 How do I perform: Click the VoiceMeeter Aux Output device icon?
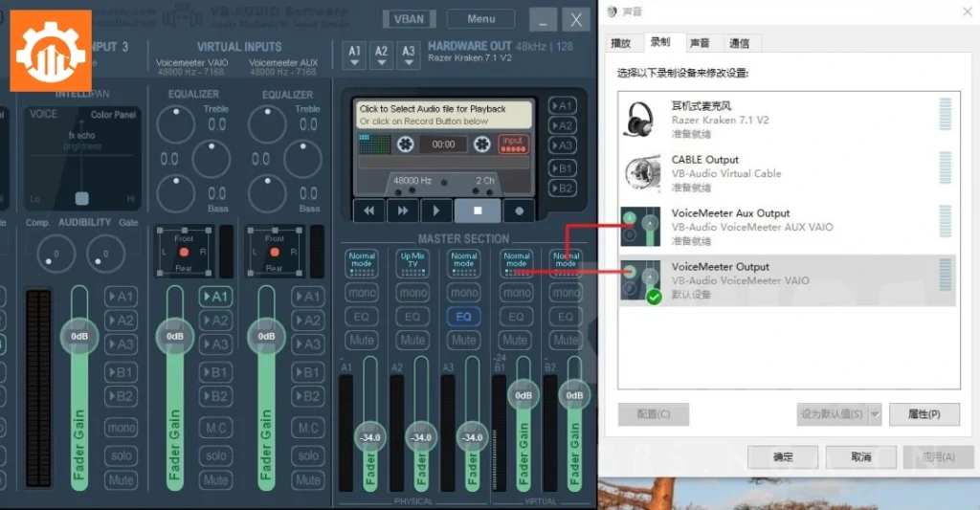(x=640, y=226)
